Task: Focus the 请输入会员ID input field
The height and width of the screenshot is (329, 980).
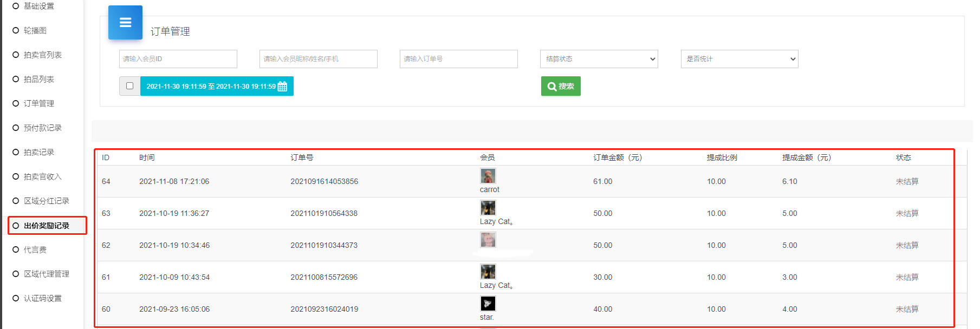Action: [x=178, y=59]
